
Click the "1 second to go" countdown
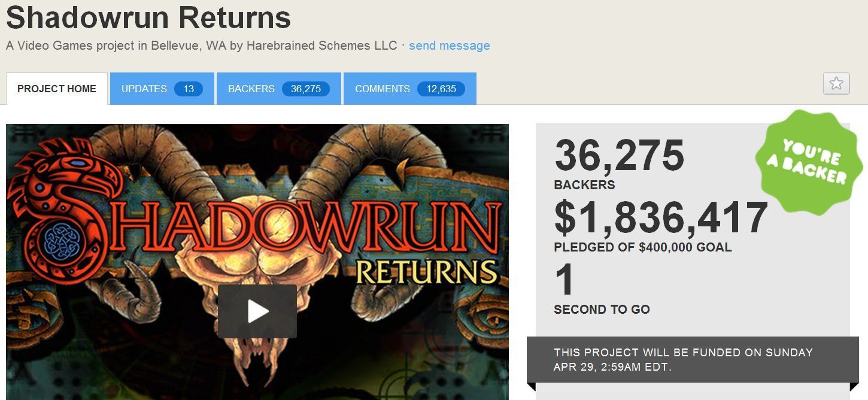(602, 289)
